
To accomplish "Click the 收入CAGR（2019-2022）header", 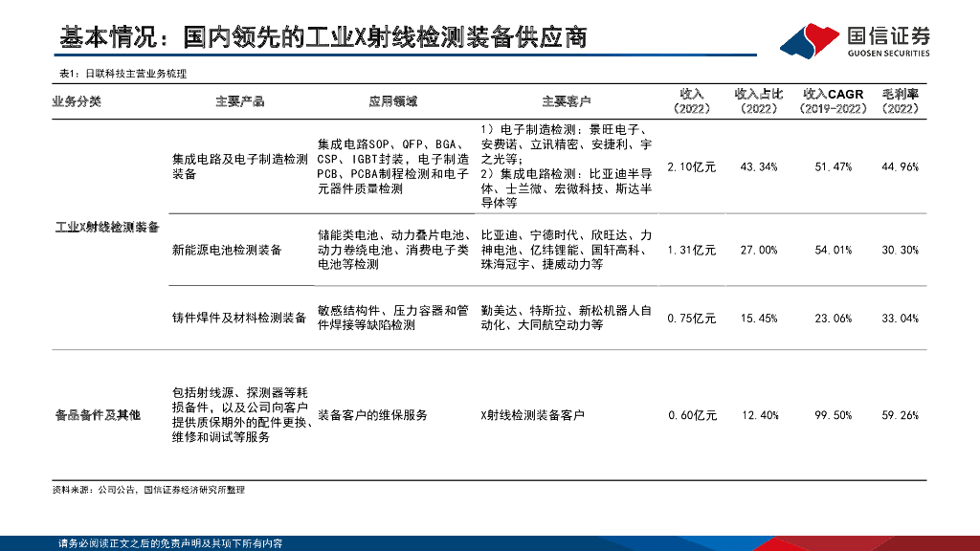I will [834, 101].
